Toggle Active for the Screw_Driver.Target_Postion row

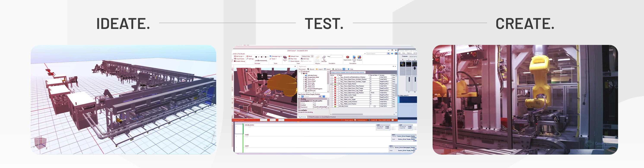tap(335, 84)
